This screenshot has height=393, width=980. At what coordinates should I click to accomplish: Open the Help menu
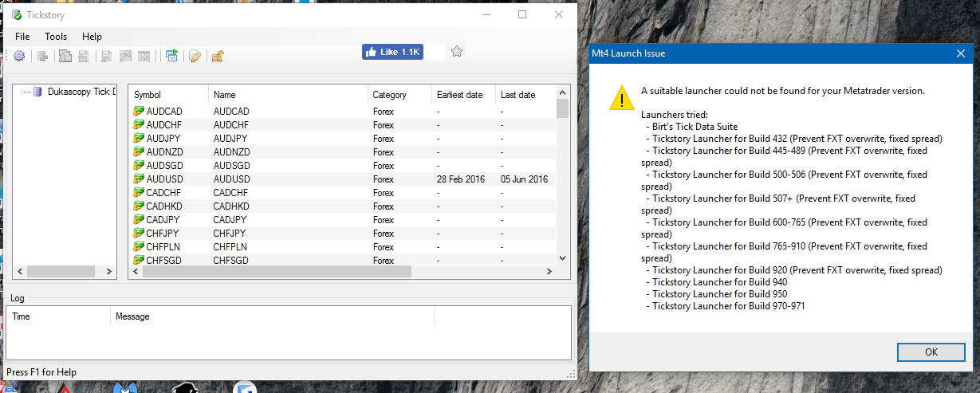click(x=92, y=37)
